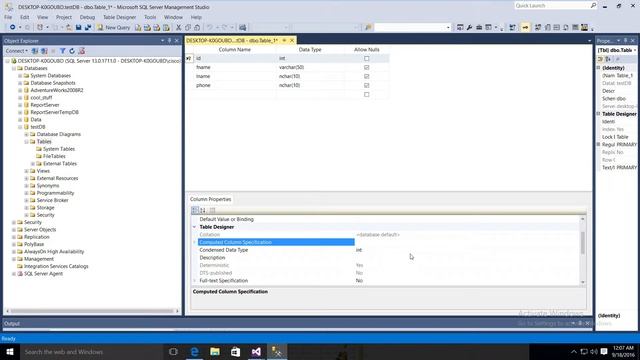Click the Filter icon in Object Explorer
Viewport: 640px width, 360px height.
click(62, 51)
